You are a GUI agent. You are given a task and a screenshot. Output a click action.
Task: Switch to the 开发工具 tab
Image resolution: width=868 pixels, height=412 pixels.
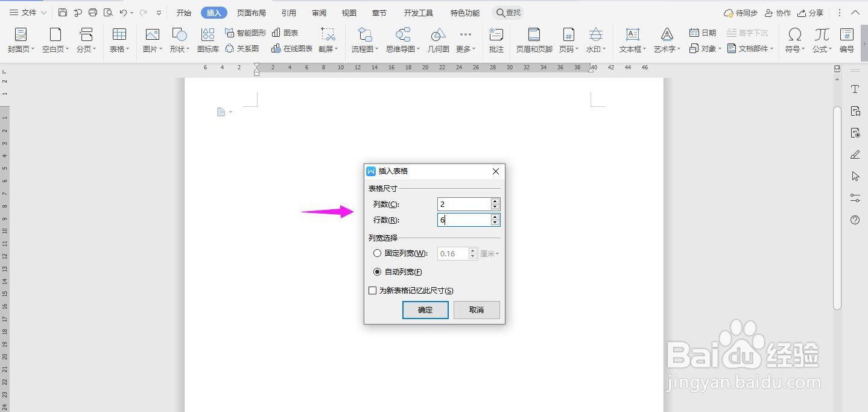419,13
